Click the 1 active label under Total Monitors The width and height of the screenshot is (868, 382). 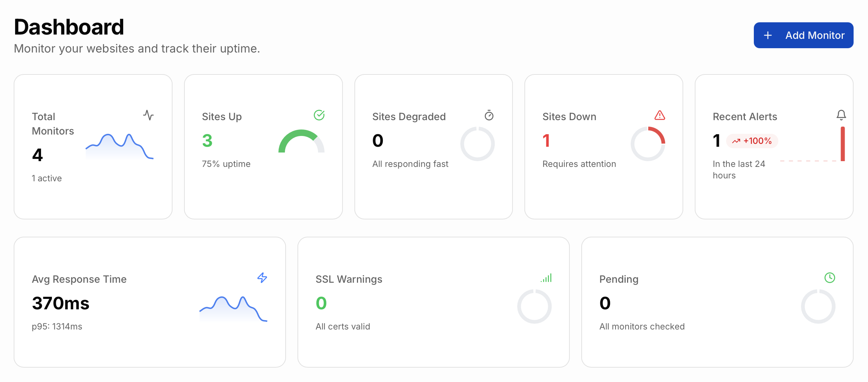[47, 178]
